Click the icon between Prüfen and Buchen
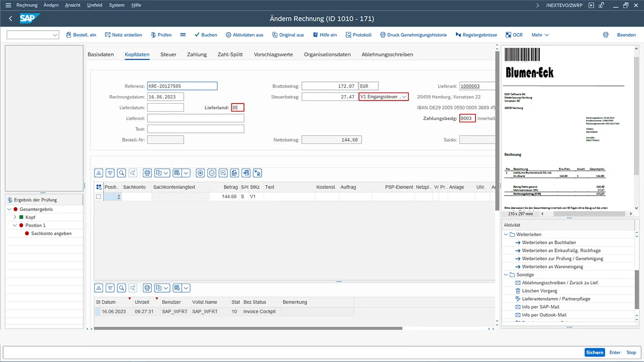644x362 pixels. pos(183,35)
